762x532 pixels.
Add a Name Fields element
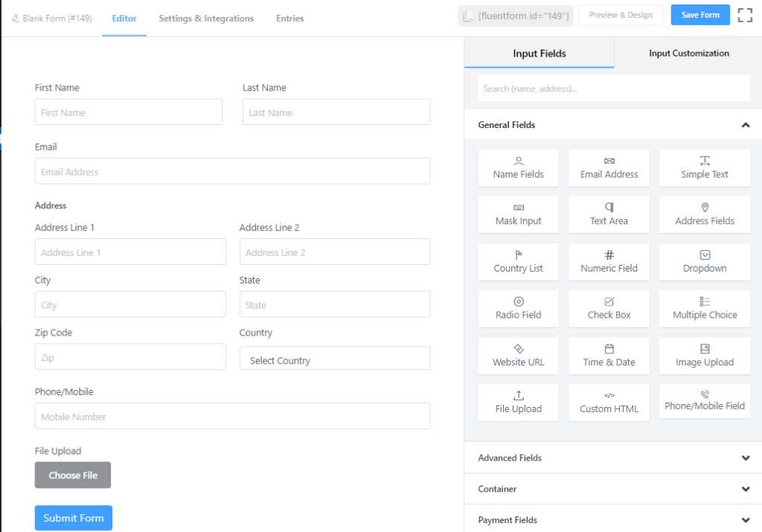[518, 167]
